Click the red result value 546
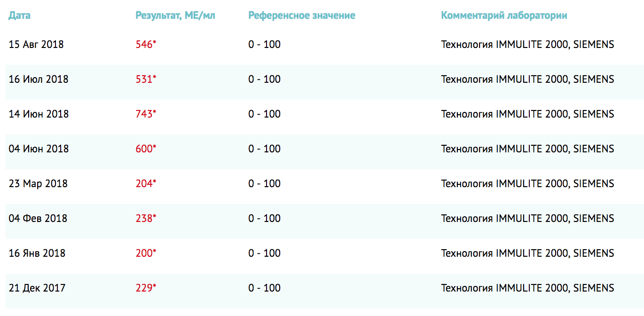 click(144, 45)
